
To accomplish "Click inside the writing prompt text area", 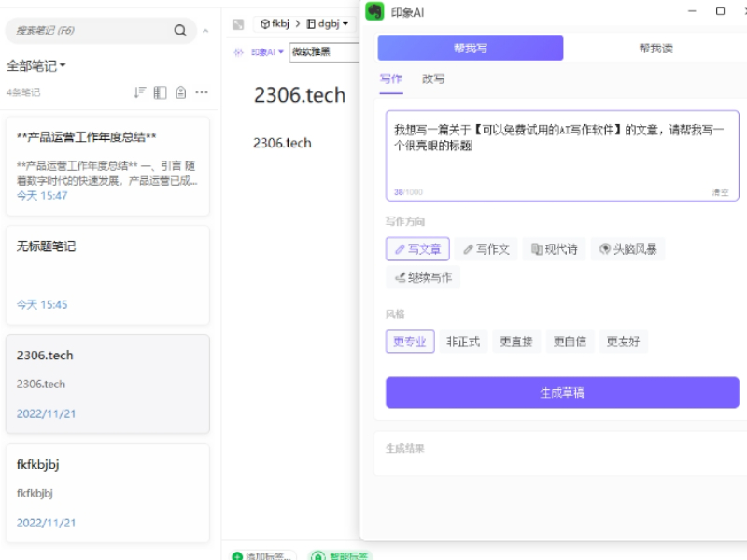I will pyautogui.click(x=562, y=156).
